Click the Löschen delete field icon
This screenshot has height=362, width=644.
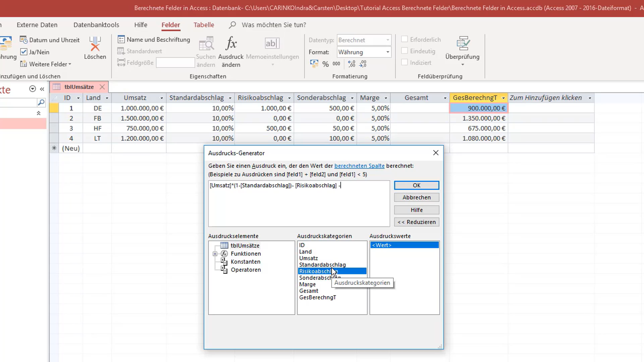(95, 44)
